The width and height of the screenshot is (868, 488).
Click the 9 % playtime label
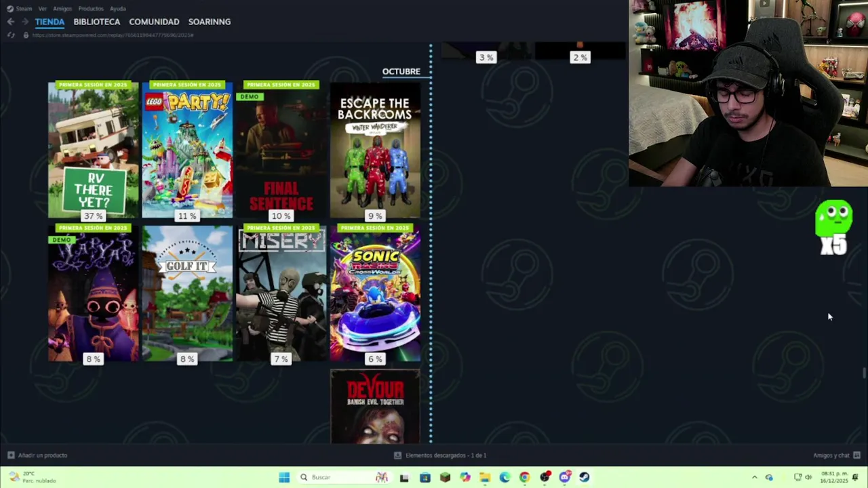pos(375,216)
